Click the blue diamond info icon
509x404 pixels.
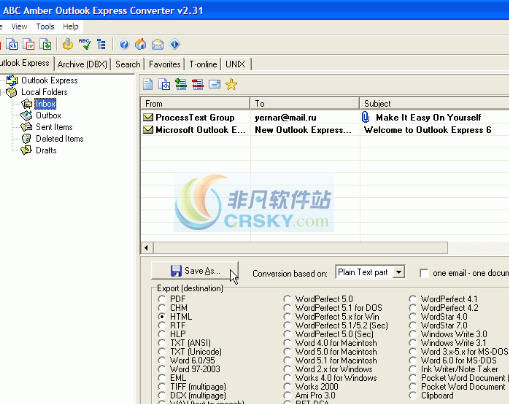coord(175,44)
